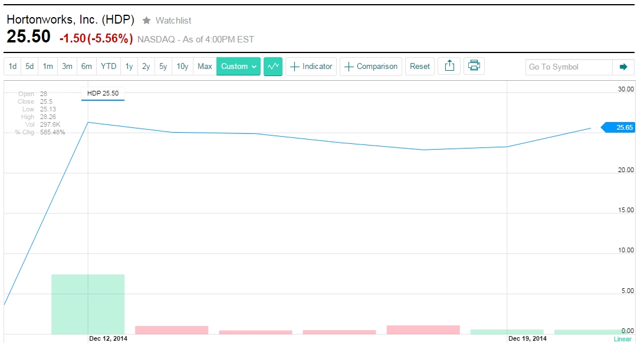Click the large green volume bar
Image resolution: width=644 pixels, height=349 pixels.
[88, 304]
